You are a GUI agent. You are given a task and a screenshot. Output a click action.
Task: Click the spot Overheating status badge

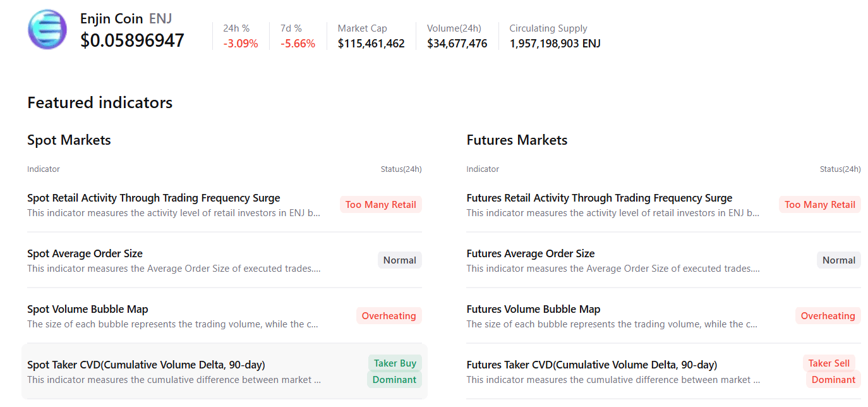tap(389, 316)
